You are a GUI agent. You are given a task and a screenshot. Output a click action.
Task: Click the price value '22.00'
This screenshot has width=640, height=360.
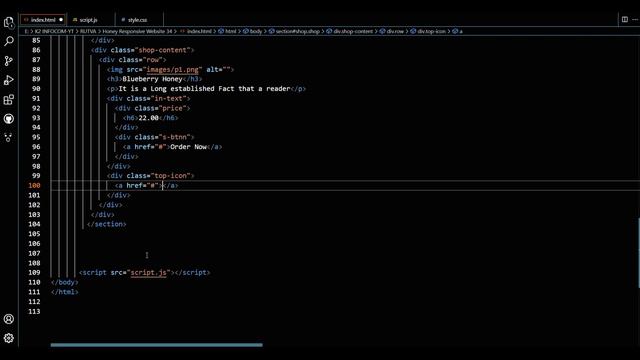click(x=148, y=118)
